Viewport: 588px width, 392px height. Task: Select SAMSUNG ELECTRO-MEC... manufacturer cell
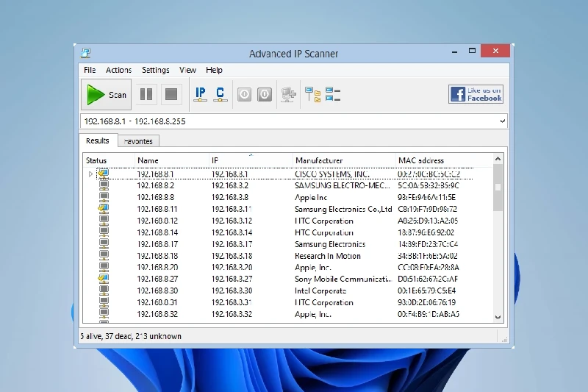pos(342,185)
